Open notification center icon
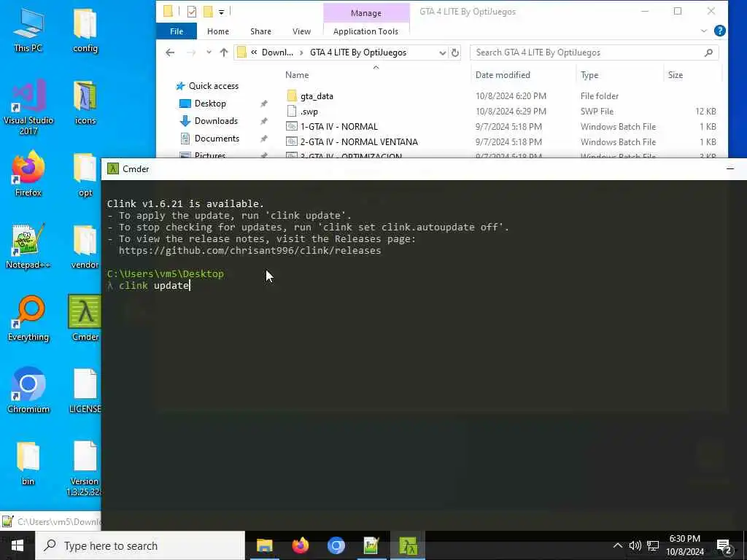747x560 pixels. [724, 545]
